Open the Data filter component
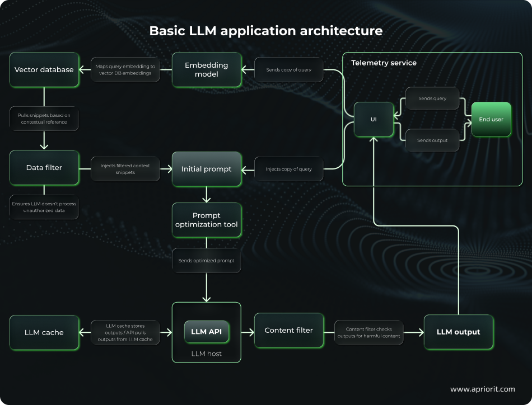 tap(44, 168)
